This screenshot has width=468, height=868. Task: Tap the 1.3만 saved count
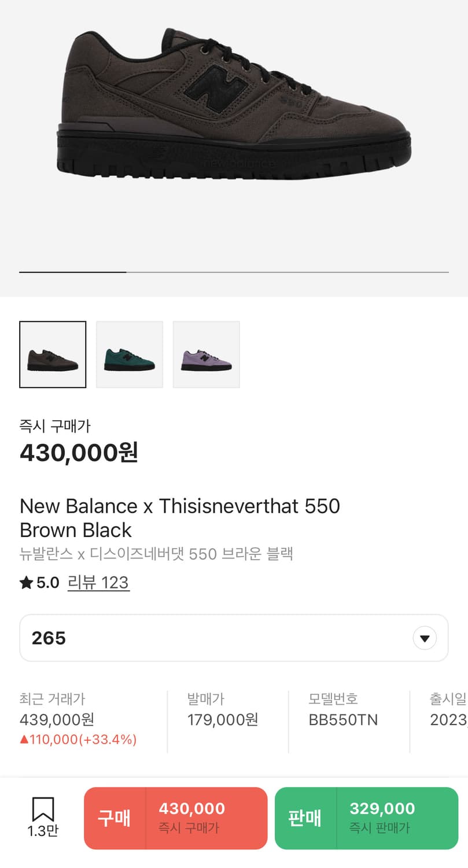43,831
